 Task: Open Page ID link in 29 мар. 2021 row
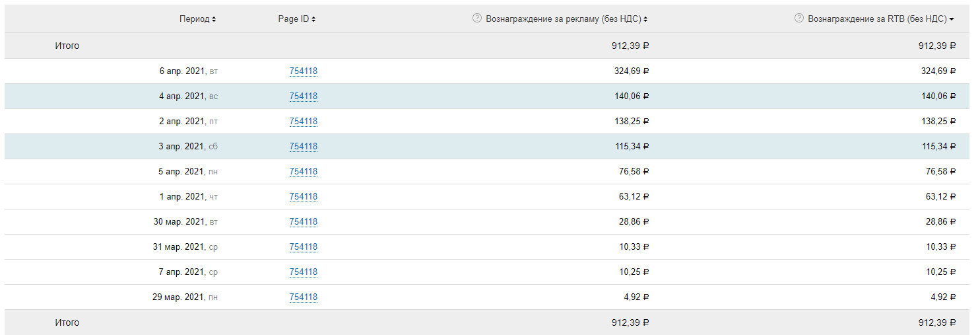[x=303, y=297]
